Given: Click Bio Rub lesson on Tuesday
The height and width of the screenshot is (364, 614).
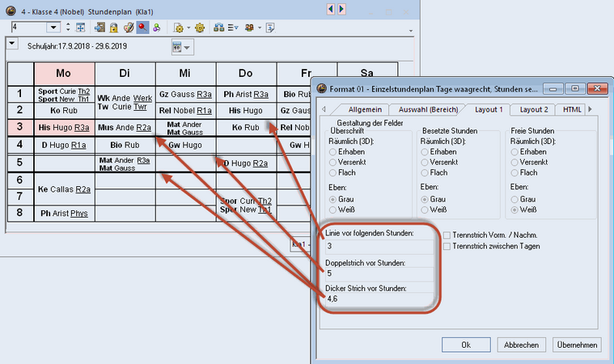Looking at the screenshot, I should pyautogui.click(x=125, y=146).
